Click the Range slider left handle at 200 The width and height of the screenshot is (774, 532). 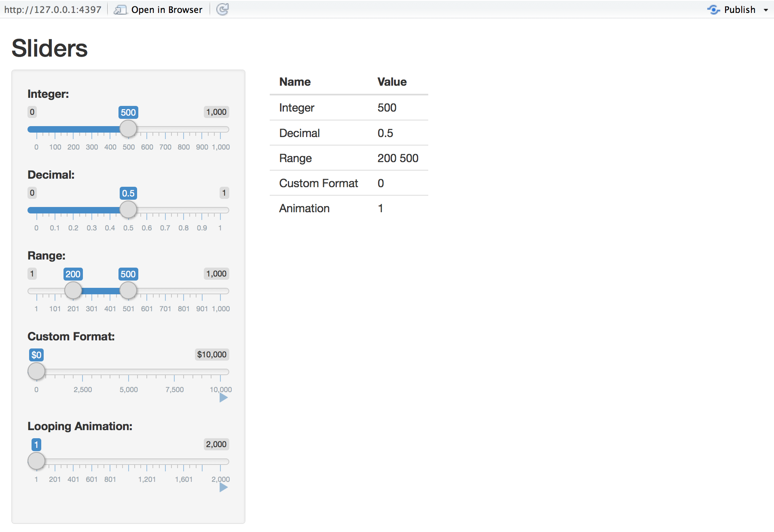point(73,290)
